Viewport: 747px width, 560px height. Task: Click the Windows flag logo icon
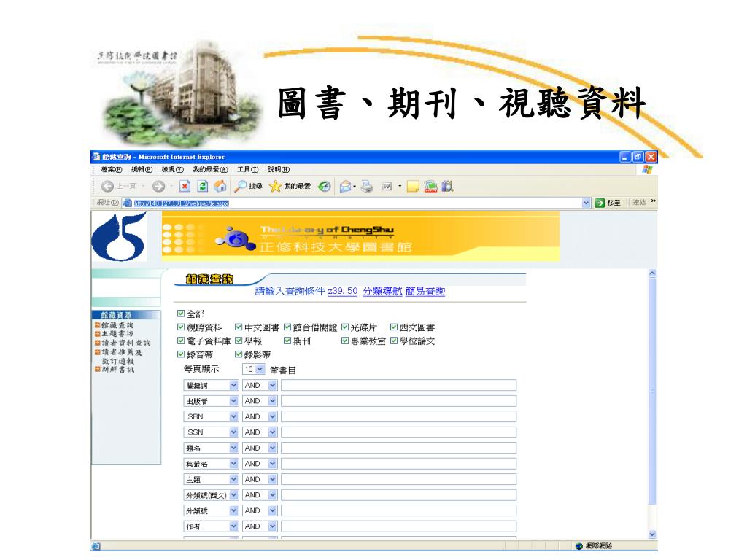coord(647,169)
